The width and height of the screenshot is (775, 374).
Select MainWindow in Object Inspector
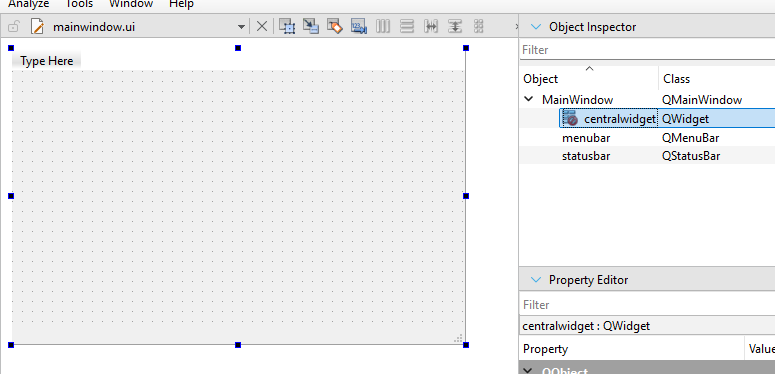[577, 100]
